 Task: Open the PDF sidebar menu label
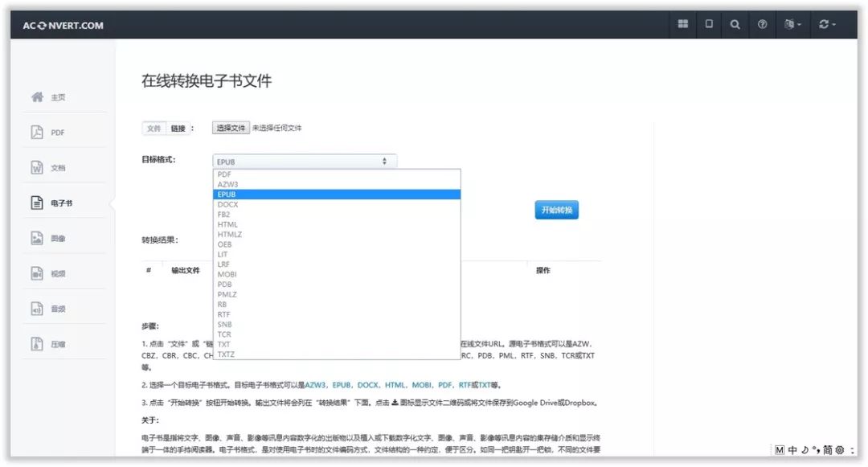pyautogui.click(x=58, y=133)
